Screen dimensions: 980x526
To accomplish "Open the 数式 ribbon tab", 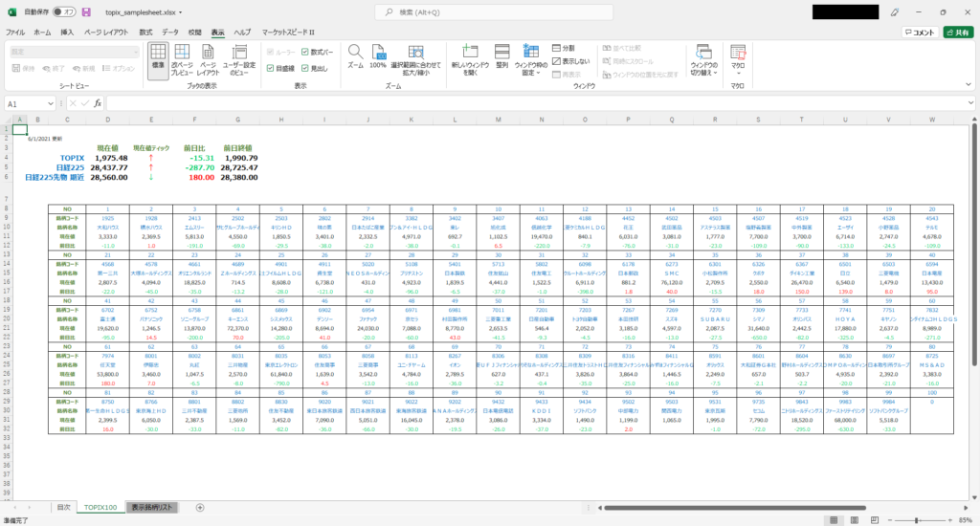I will coord(145,32).
